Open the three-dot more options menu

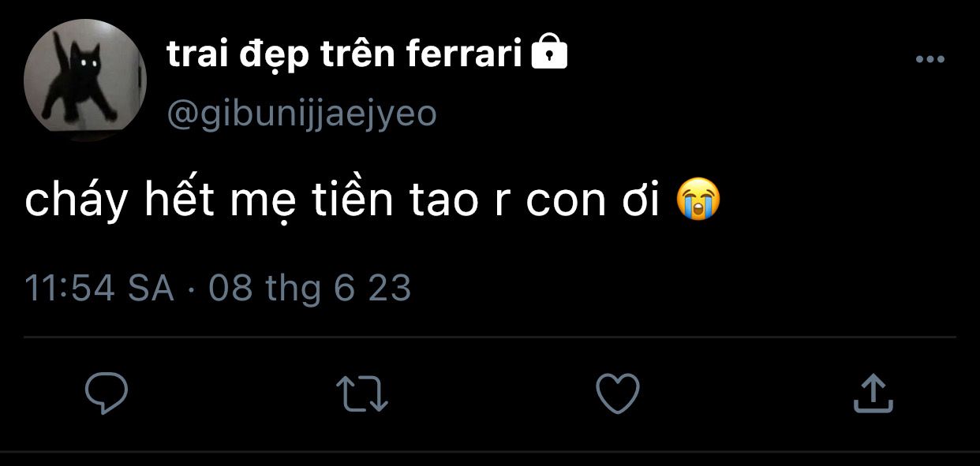pos(930,60)
